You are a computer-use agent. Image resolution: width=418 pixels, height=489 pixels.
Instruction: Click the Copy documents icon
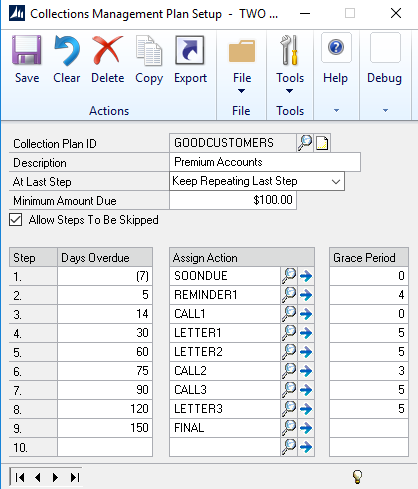click(x=149, y=51)
